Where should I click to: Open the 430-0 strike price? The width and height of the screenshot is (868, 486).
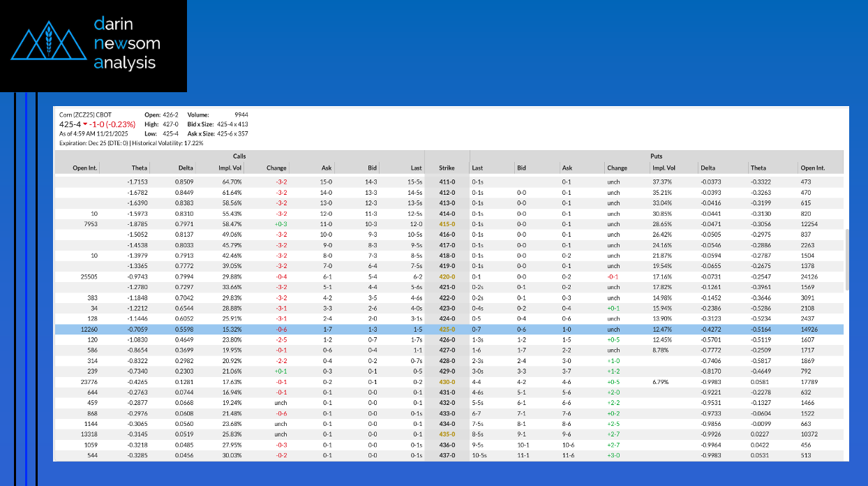click(447, 382)
